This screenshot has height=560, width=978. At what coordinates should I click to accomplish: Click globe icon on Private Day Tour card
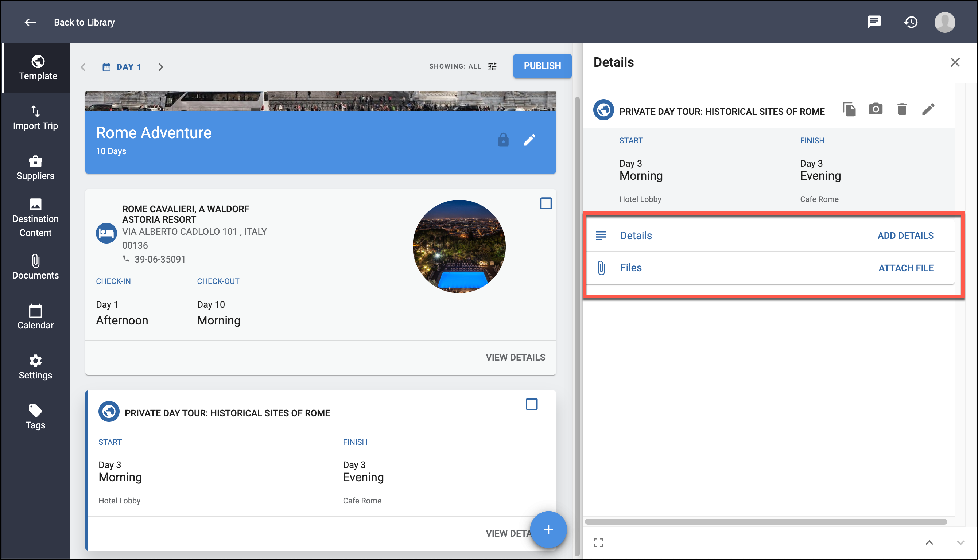pos(109,412)
